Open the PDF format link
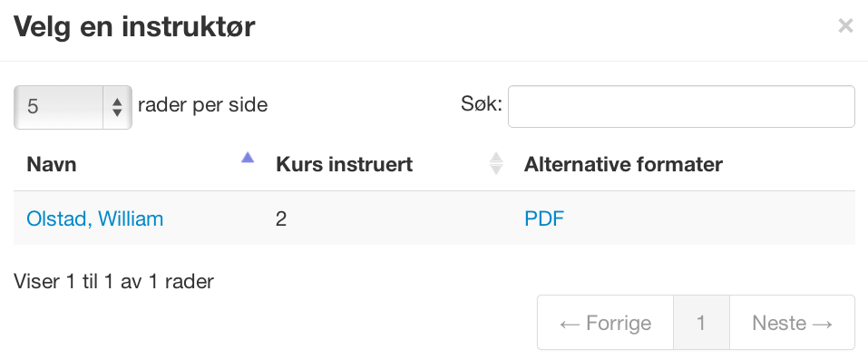 coord(544,218)
